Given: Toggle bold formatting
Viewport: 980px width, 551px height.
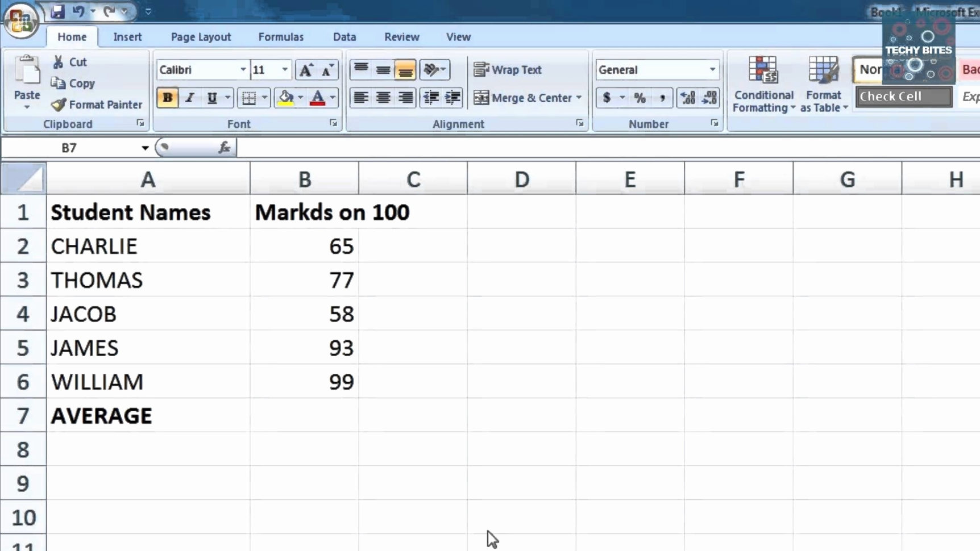Looking at the screenshot, I should tap(167, 98).
